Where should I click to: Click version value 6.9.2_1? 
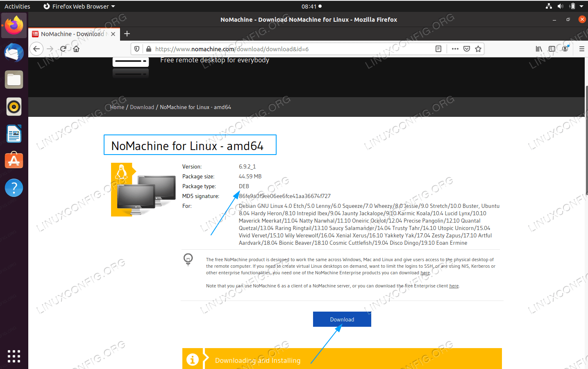pyautogui.click(x=247, y=166)
